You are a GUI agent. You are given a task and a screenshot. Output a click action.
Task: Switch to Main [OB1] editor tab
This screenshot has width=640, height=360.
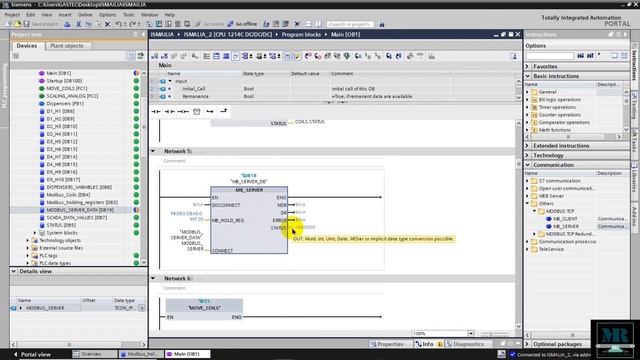188,354
